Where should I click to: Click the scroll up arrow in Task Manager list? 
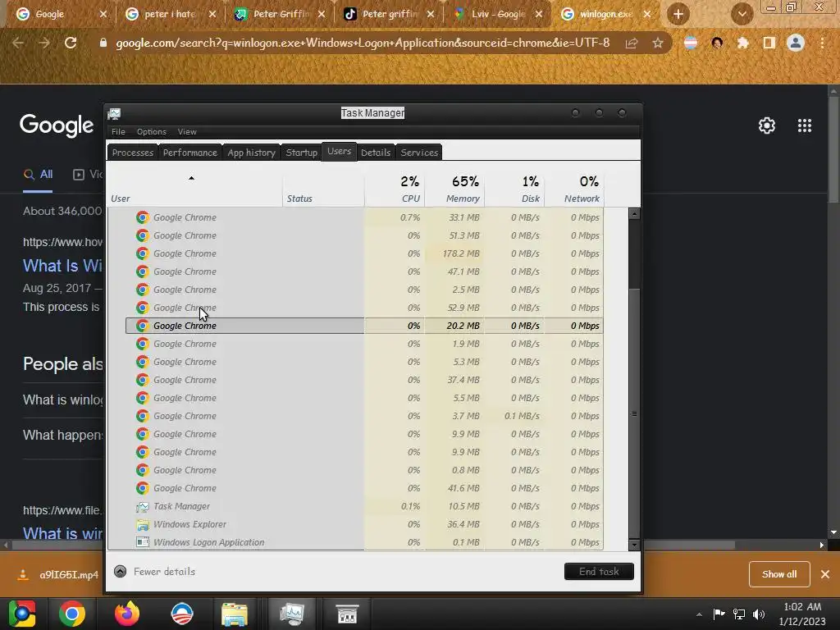[634, 214]
